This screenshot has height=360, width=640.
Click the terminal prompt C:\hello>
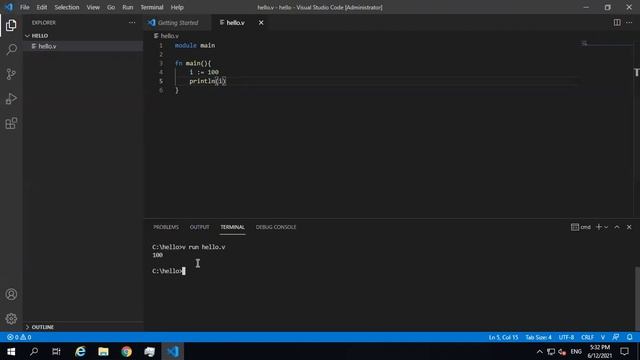[x=167, y=271]
